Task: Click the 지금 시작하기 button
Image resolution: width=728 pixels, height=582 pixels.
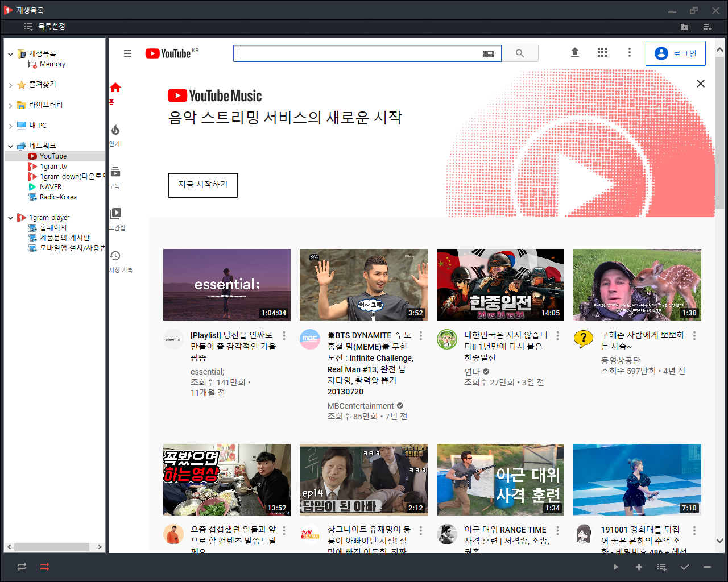Action: [203, 185]
